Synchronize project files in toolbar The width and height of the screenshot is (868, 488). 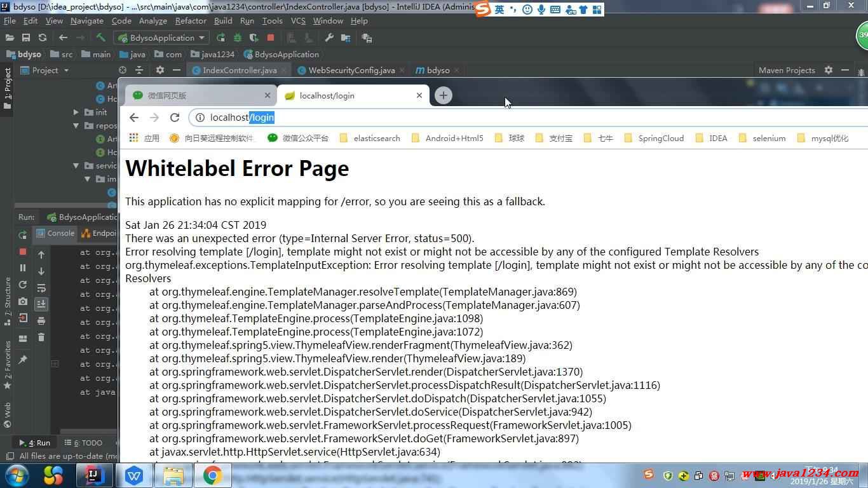pyautogui.click(x=43, y=38)
